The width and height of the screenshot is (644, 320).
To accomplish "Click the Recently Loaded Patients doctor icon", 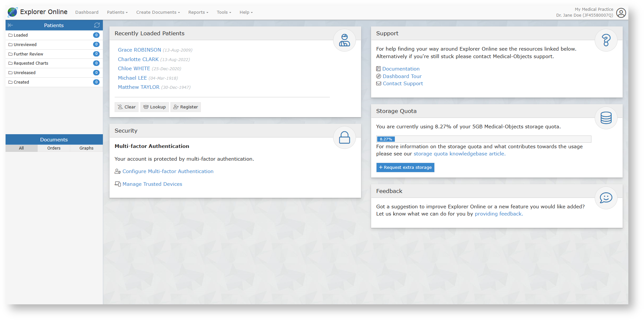I will point(344,40).
